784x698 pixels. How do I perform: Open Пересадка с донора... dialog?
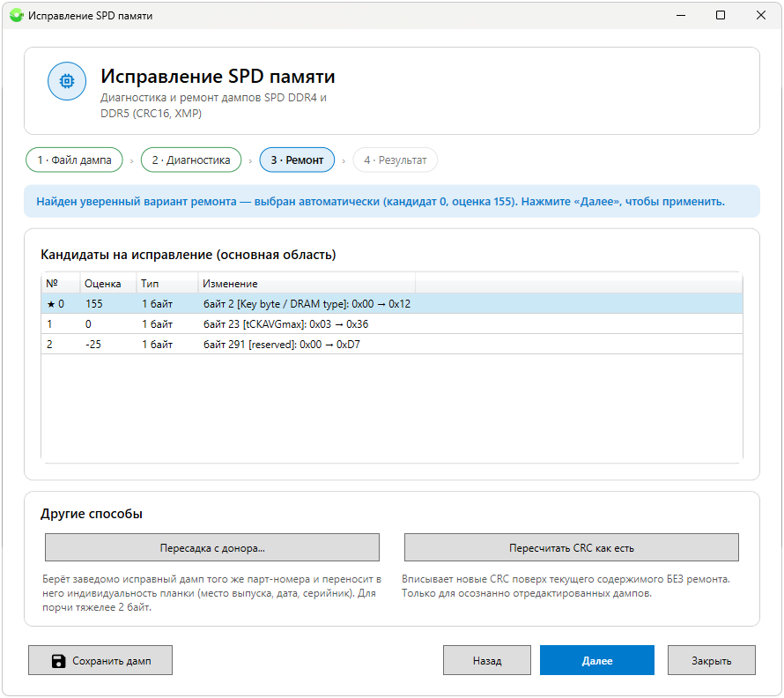(x=212, y=548)
